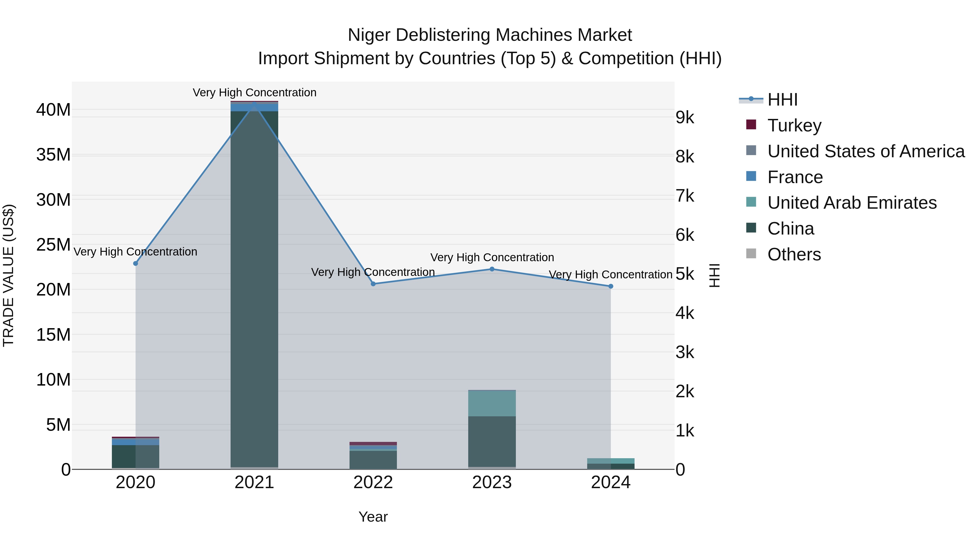Image resolution: width=980 pixels, height=551 pixels.
Task: Click the 2022 x-axis label
Action: (x=373, y=482)
